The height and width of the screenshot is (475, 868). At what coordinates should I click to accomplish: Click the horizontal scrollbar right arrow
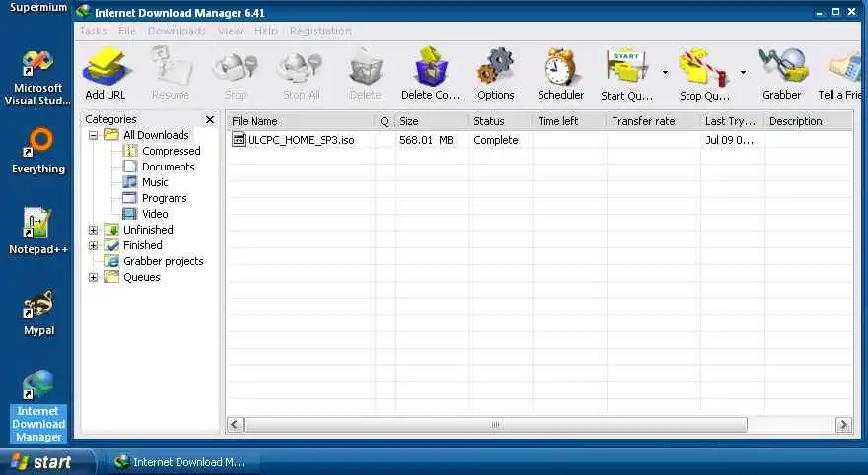click(843, 424)
